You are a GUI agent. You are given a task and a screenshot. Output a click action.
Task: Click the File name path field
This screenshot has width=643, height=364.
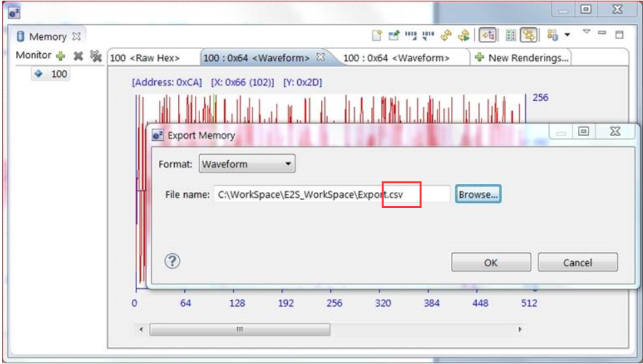coord(332,194)
